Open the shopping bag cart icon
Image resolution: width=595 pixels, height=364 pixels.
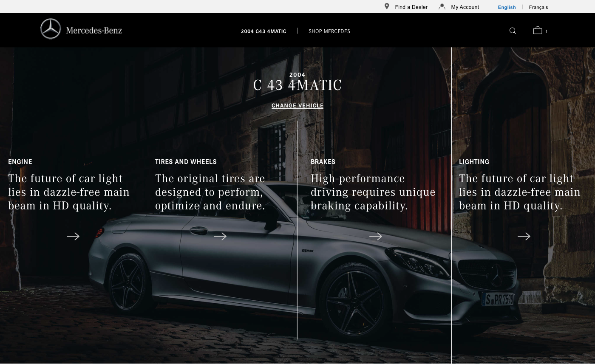click(538, 31)
